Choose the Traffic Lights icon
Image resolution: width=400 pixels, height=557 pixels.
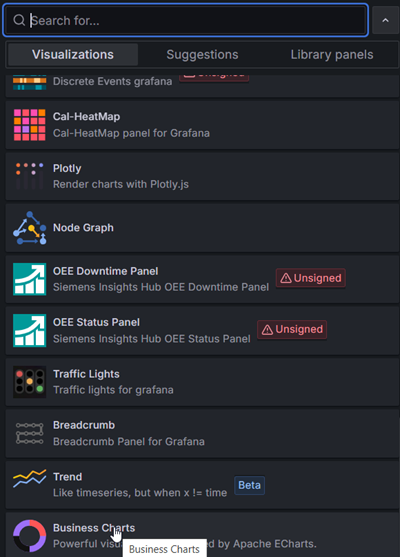29,382
